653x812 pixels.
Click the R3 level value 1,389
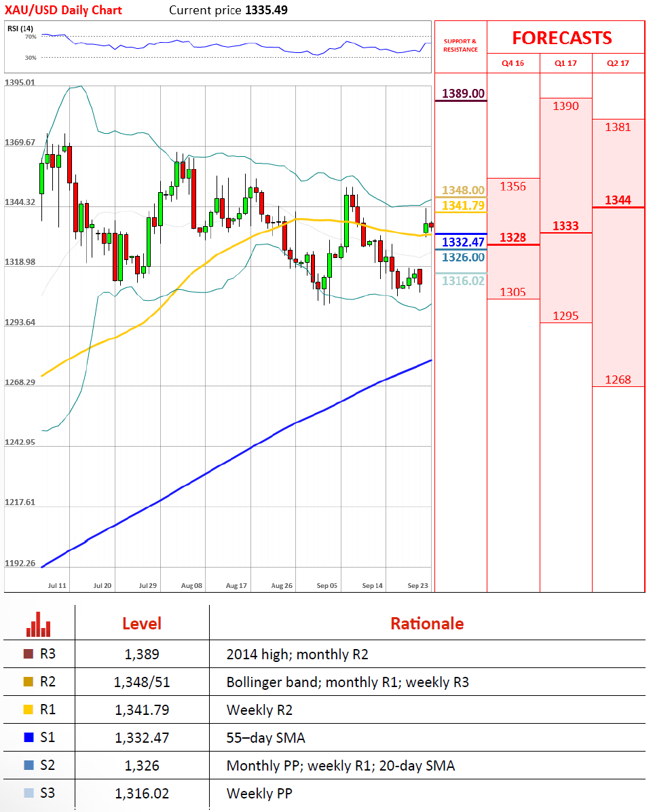click(142, 654)
